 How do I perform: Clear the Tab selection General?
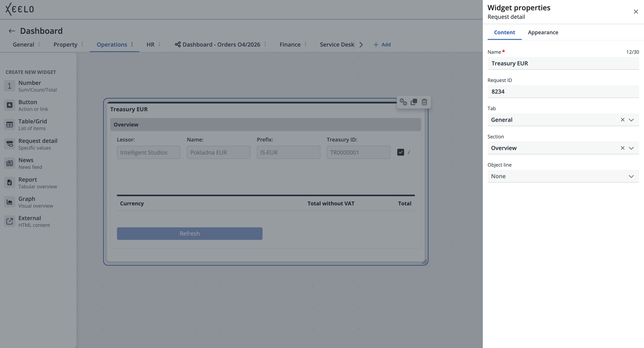tap(623, 120)
